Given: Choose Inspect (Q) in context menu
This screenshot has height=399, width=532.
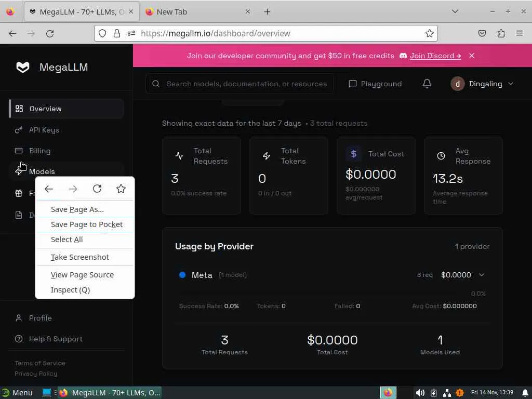Looking at the screenshot, I should pos(85,290).
